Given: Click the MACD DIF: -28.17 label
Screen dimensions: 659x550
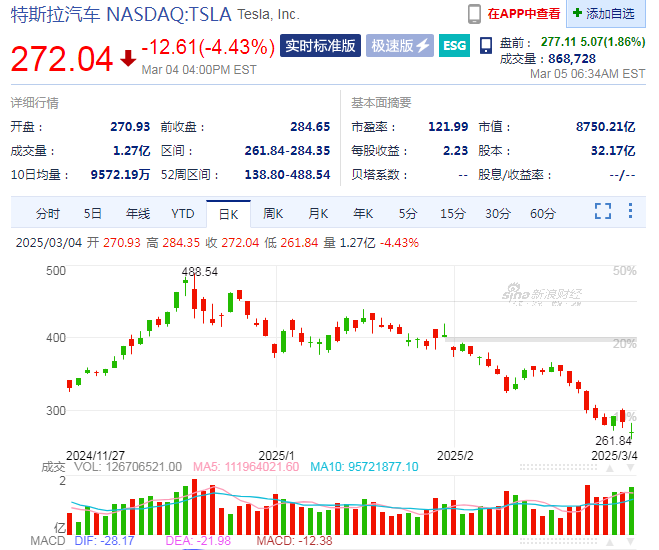Looking at the screenshot, I should pyautogui.click(x=104, y=541).
